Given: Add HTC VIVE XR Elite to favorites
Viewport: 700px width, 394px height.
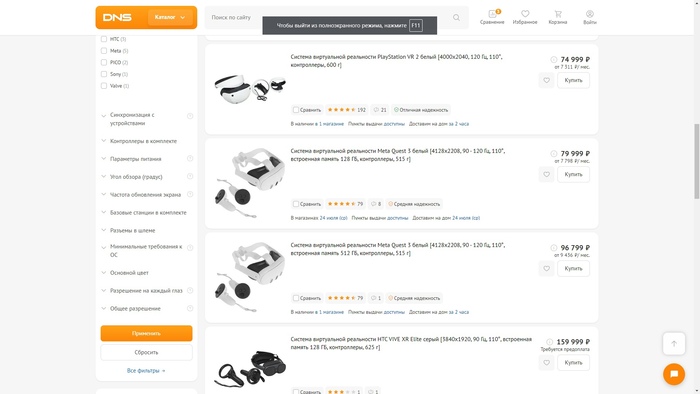Looking at the screenshot, I should [x=546, y=363].
